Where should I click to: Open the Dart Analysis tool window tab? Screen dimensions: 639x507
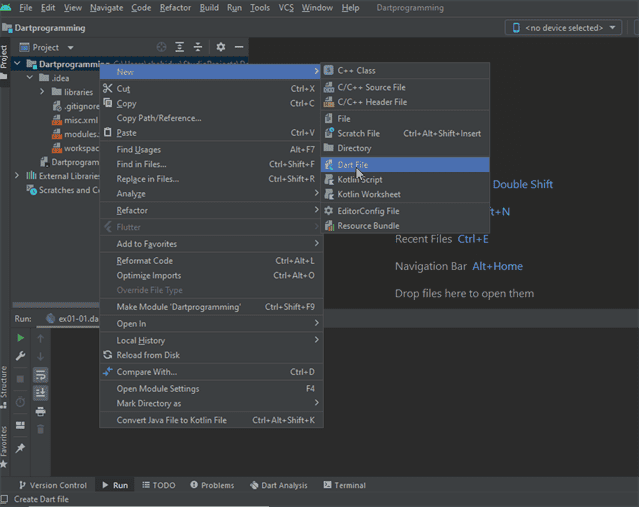coord(279,485)
